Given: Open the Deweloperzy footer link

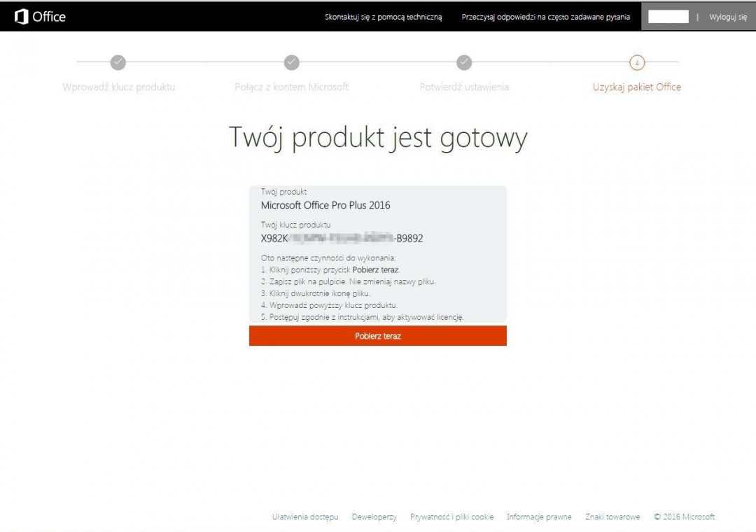Looking at the screenshot, I should pyautogui.click(x=374, y=517).
